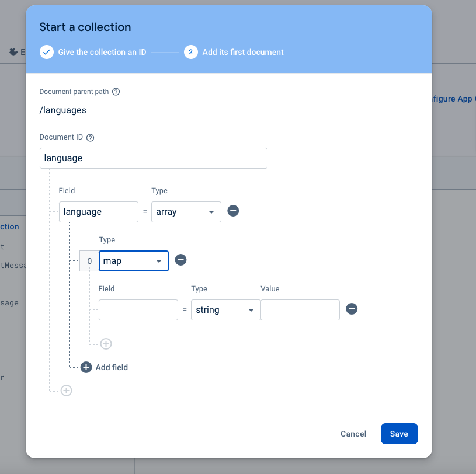Open the map type dropdown
Image resolution: width=476 pixels, height=474 pixels.
[x=134, y=261]
